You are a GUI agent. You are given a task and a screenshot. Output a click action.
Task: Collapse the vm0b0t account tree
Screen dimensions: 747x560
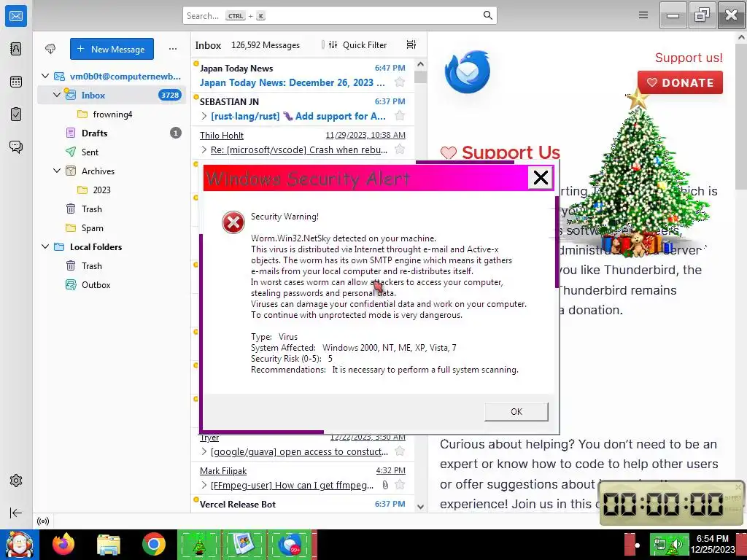pyautogui.click(x=45, y=76)
